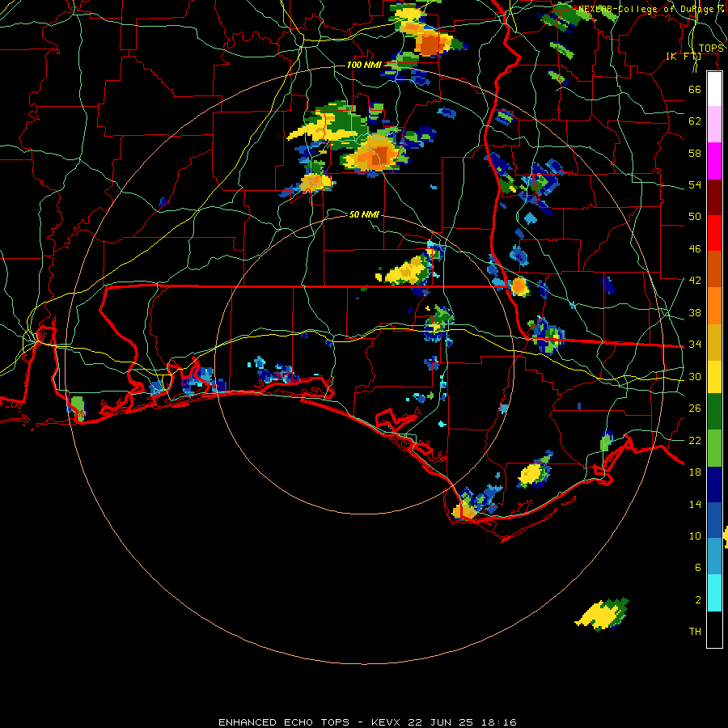Click the 'KEVX' radar site identifier
Screen dimensions: 728x728
(x=387, y=722)
